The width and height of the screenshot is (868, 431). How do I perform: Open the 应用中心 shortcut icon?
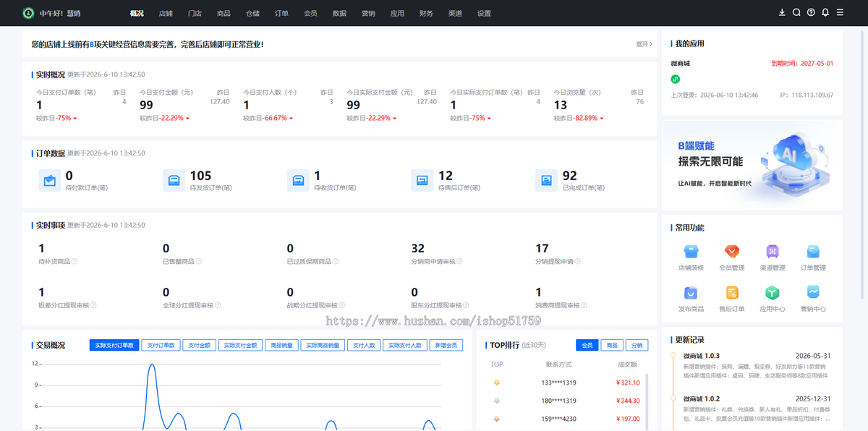[x=773, y=293]
